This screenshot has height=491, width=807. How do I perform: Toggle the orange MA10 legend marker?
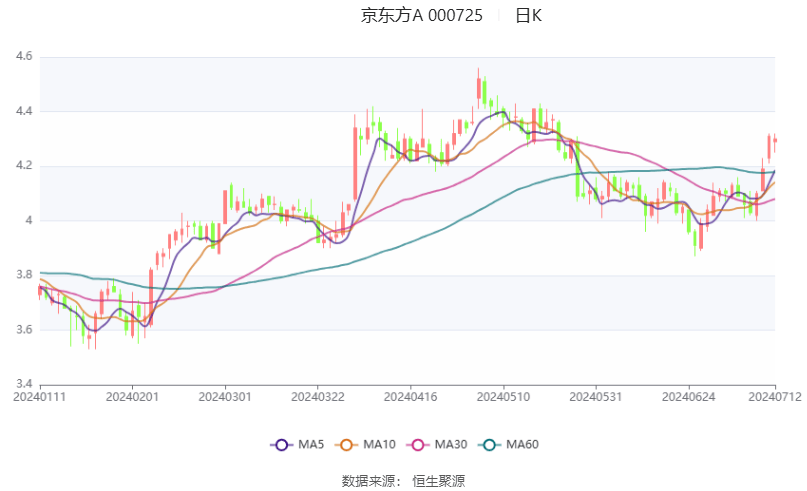348,444
